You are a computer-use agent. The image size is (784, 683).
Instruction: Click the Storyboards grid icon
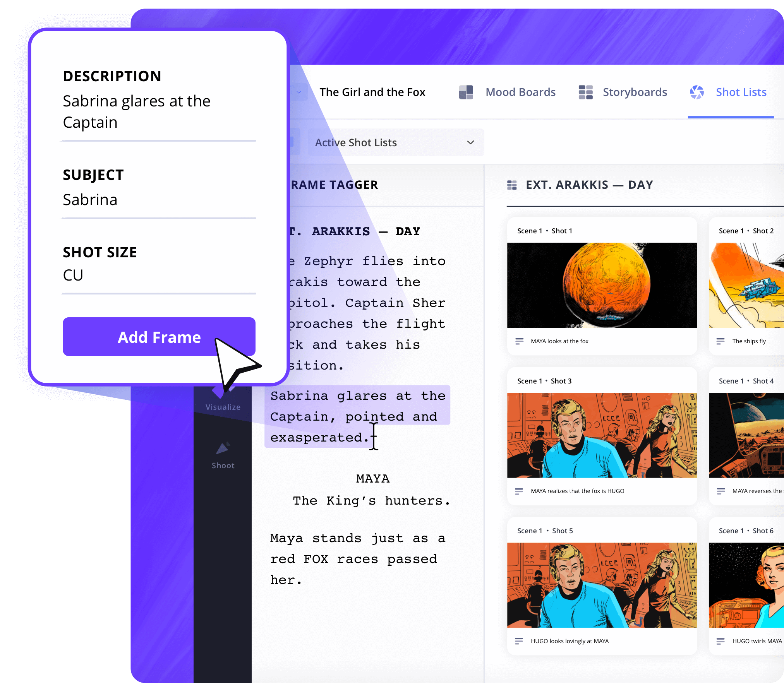tap(585, 92)
